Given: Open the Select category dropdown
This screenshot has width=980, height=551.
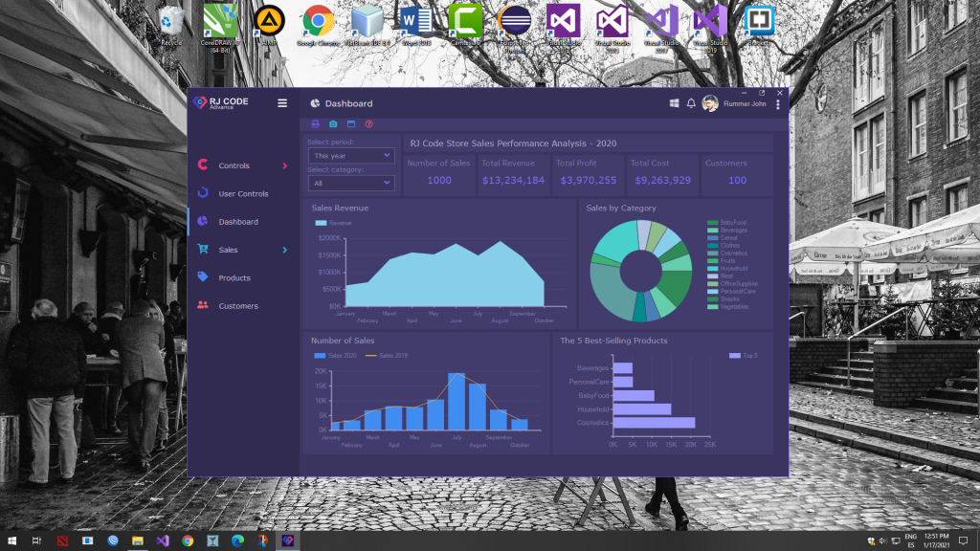Looking at the screenshot, I should pos(350,183).
